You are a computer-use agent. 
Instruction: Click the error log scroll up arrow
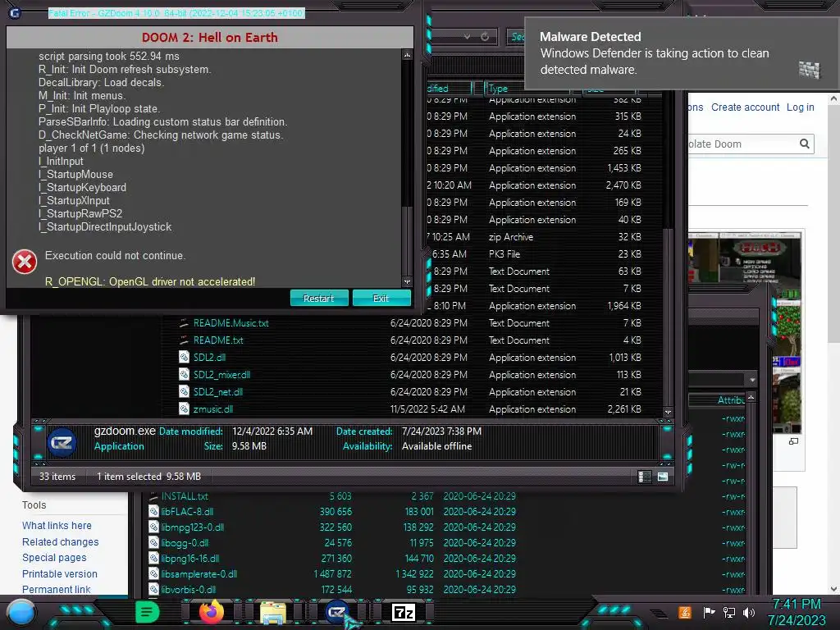point(407,55)
